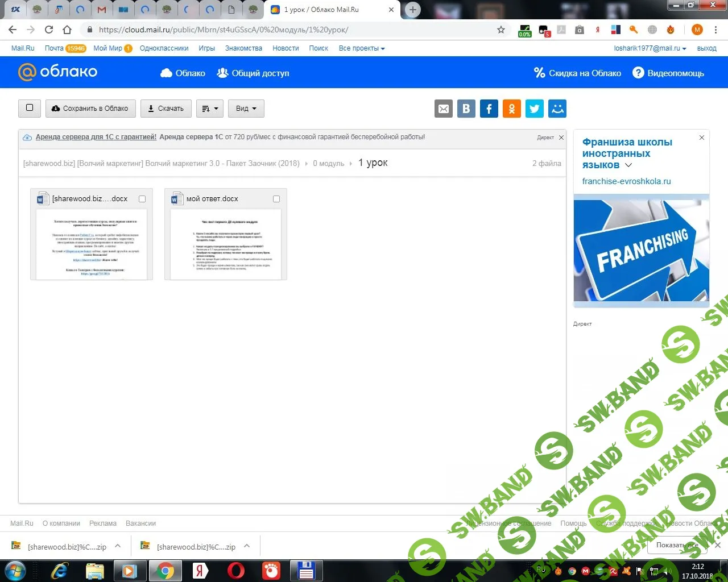Share via the Мой Мир icon

[557, 109]
